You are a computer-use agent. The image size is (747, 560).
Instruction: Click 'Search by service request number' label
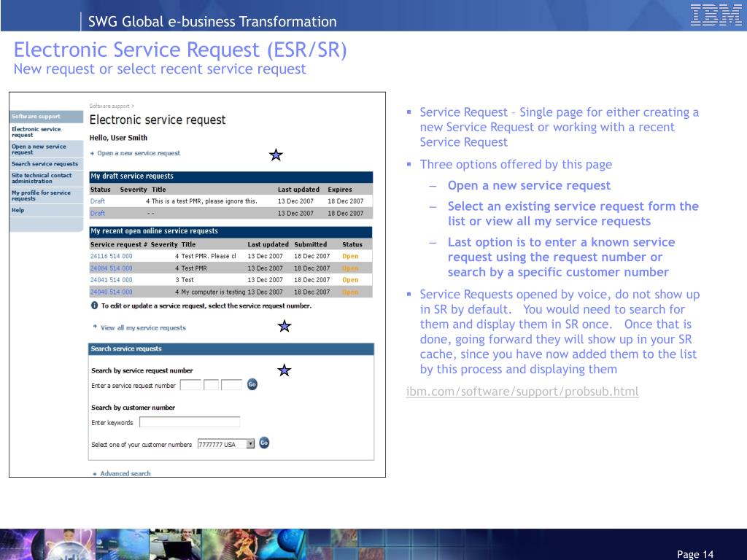(142, 370)
